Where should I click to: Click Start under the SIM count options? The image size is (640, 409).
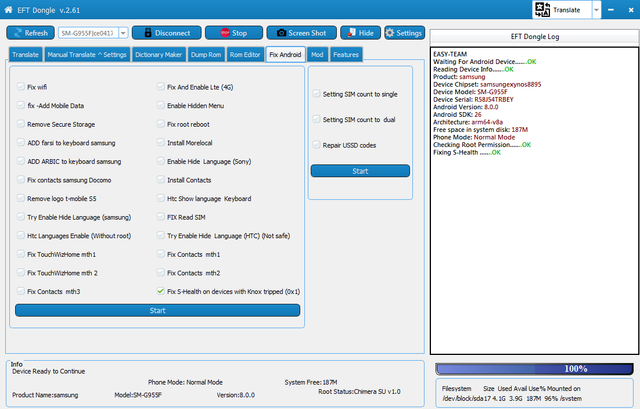click(x=360, y=171)
